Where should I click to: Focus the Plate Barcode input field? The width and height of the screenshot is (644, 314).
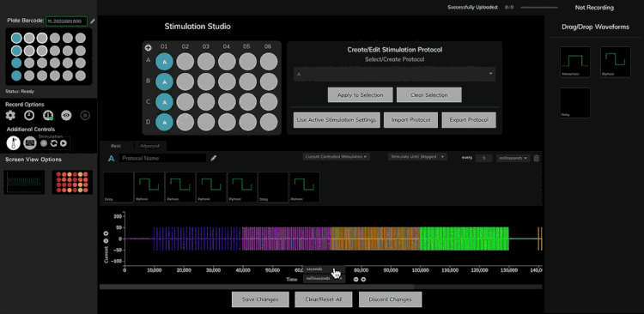(x=66, y=21)
